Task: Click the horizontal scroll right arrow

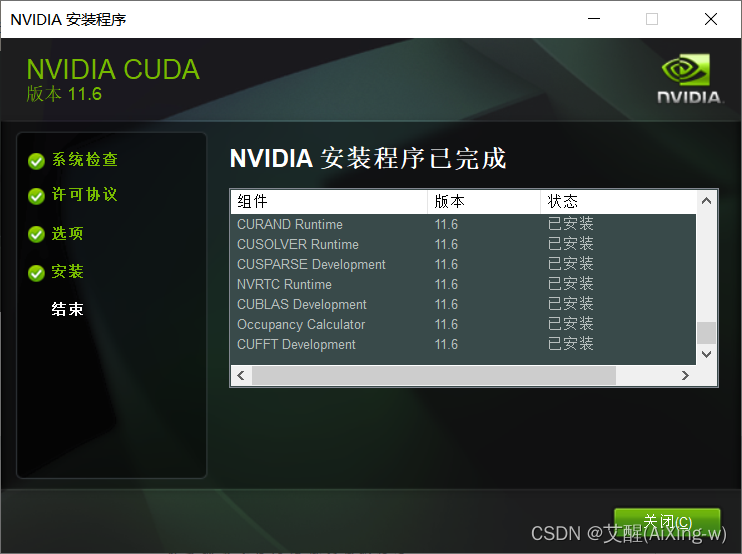Action: pyautogui.click(x=685, y=376)
